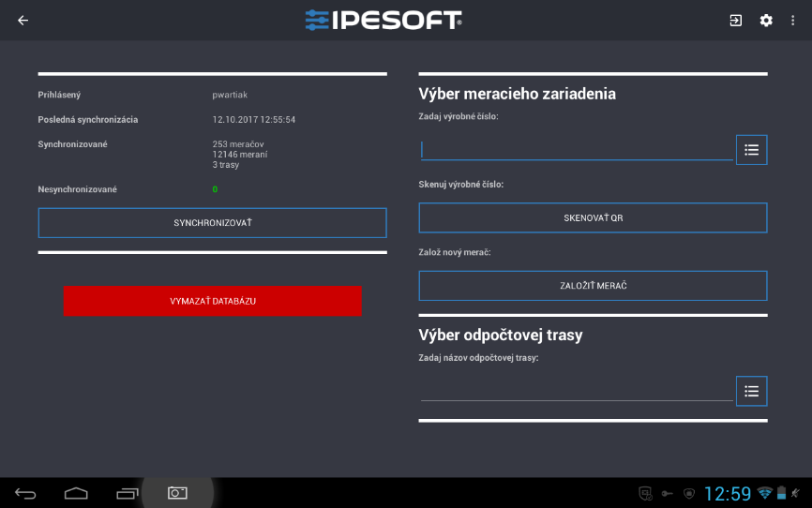Tap the key VPN status icon
812x508 pixels.
667,494
